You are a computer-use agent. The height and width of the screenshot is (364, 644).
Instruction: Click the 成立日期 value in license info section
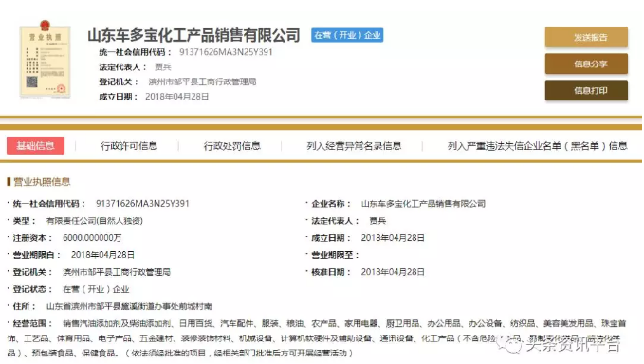pos(393,238)
